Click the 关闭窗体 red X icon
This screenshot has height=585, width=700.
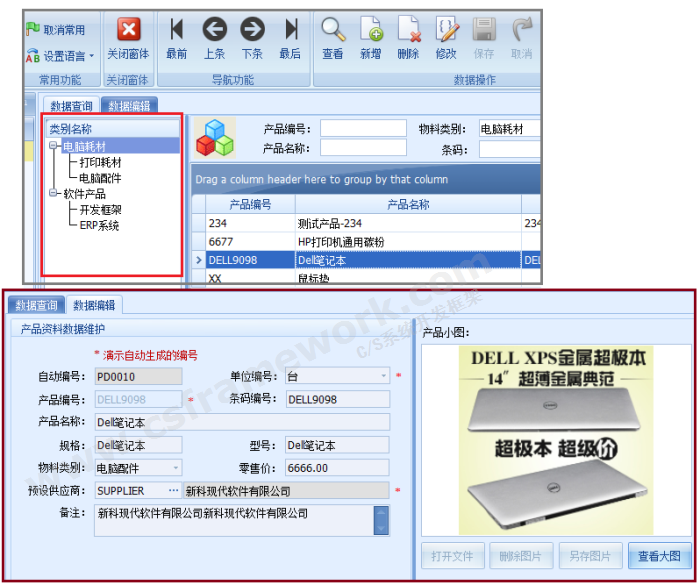(128, 30)
